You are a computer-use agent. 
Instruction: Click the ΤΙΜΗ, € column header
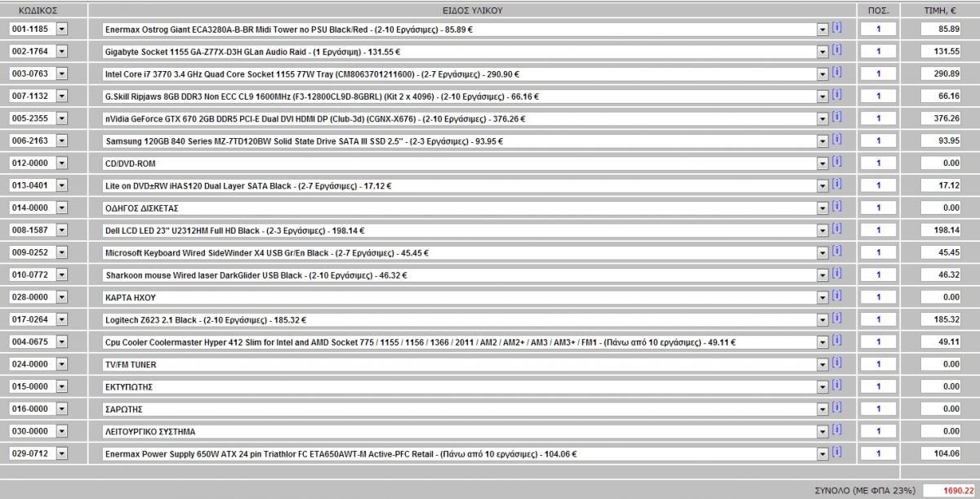942,11
